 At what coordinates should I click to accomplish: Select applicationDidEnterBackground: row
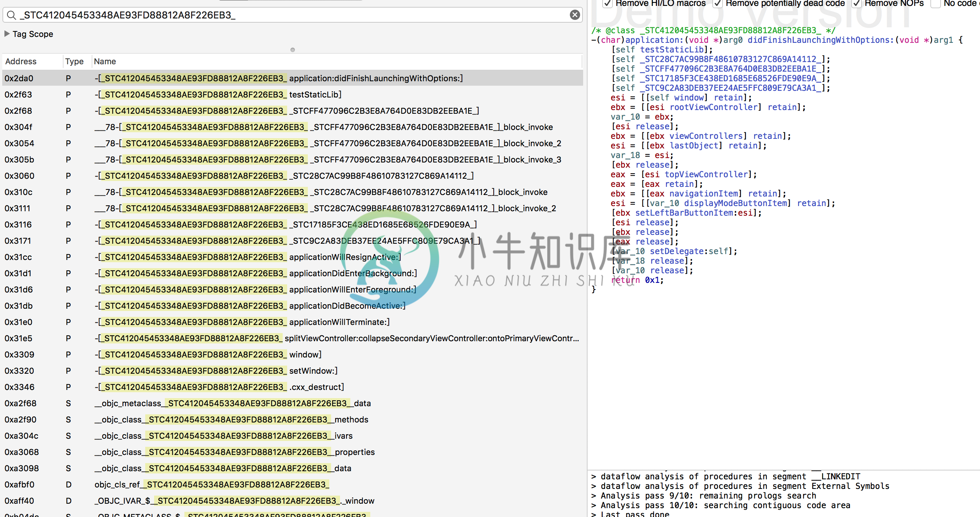(x=292, y=273)
